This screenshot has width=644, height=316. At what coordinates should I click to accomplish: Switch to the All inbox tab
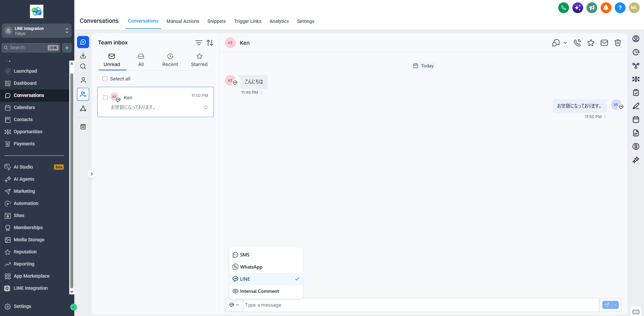141,60
